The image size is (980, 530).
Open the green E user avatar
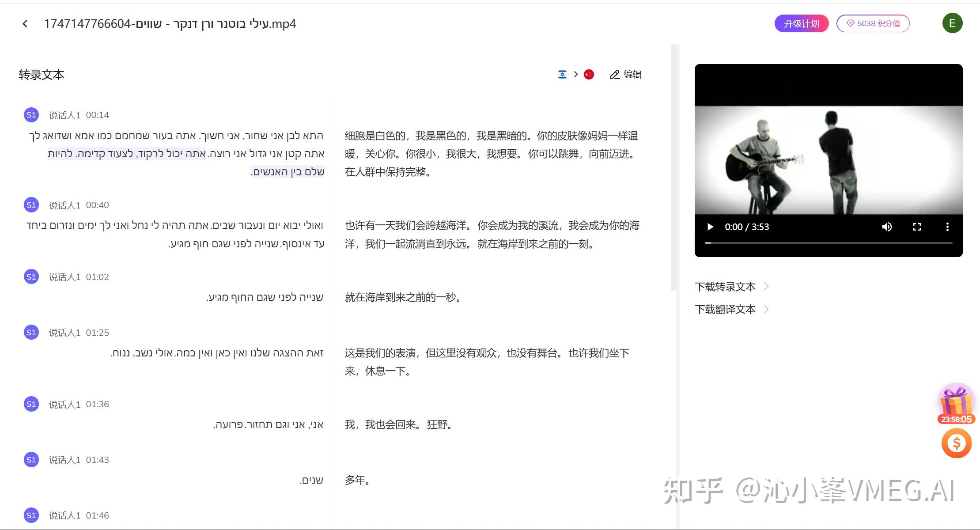click(952, 23)
